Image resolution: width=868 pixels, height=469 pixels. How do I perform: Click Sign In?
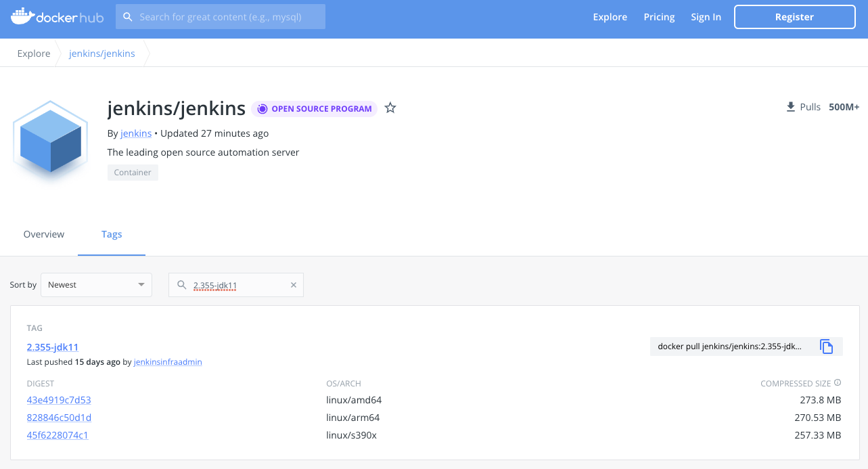(x=706, y=17)
